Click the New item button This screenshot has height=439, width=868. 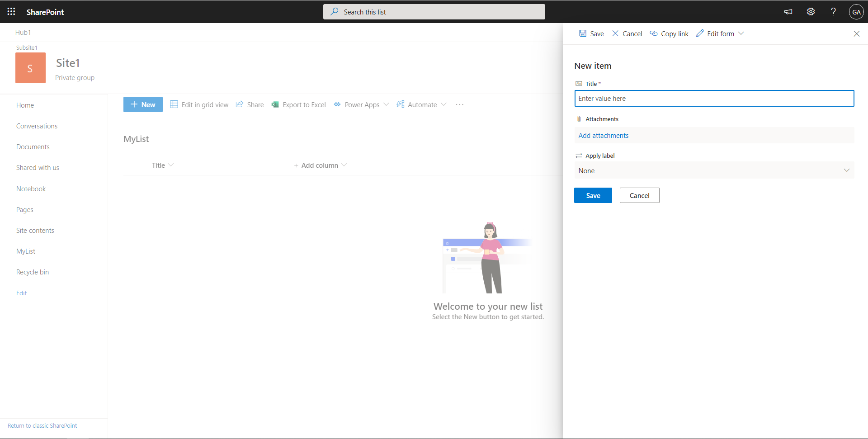[x=143, y=104]
